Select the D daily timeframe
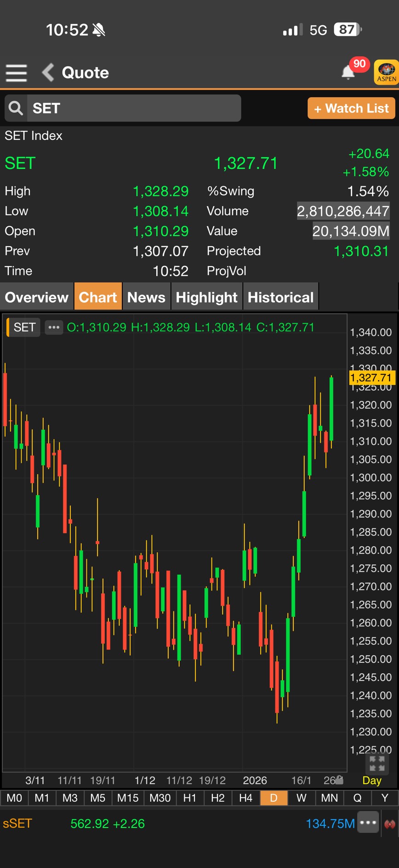This screenshot has height=868, width=399. [x=274, y=798]
